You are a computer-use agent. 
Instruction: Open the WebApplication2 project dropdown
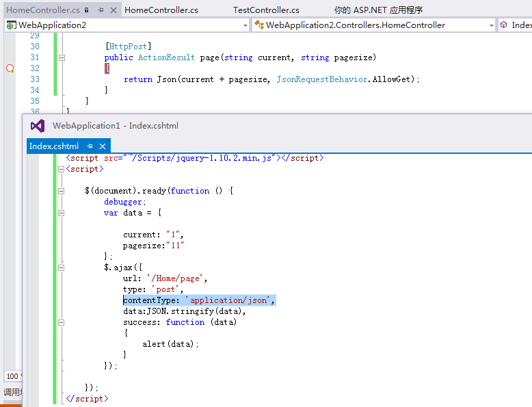(x=245, y=25)
